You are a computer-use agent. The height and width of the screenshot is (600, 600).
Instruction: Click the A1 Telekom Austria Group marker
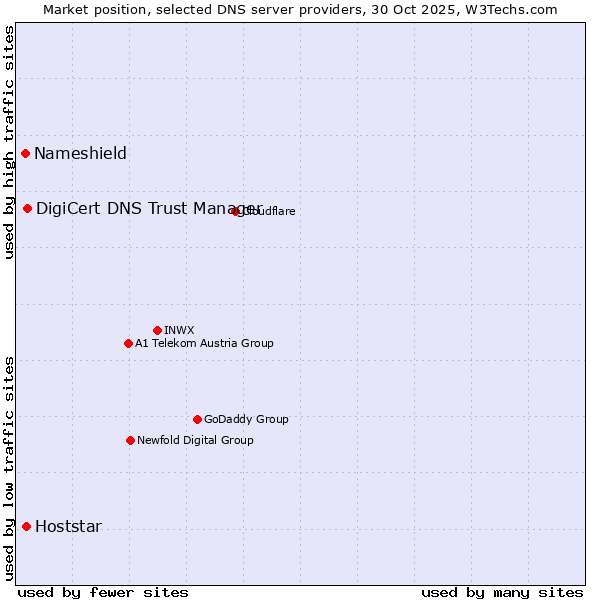pos(128,343)
